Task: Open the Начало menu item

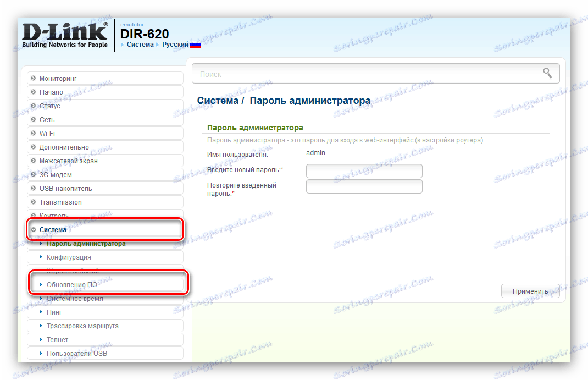Action: (x=105, y=92)
